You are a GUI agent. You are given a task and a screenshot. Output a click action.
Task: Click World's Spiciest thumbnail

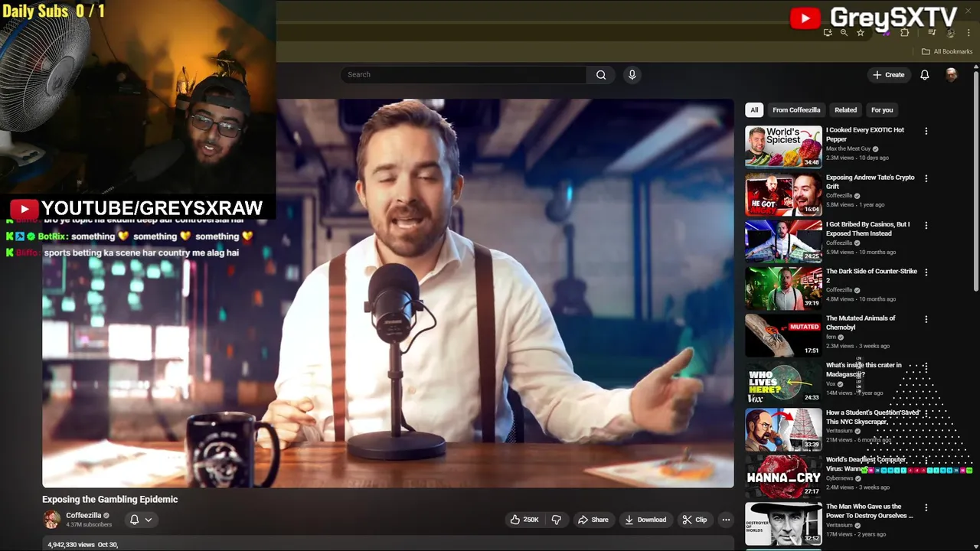tap(783, 147)
